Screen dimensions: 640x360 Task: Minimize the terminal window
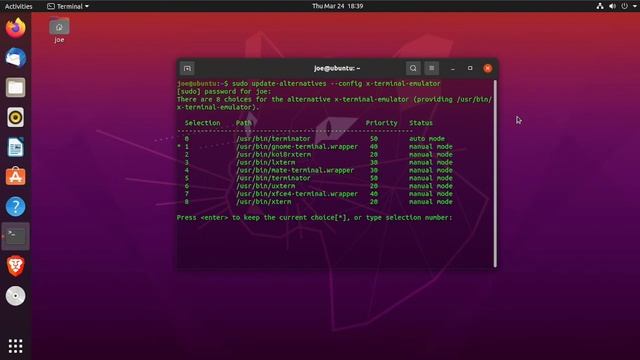click(453, 69)
